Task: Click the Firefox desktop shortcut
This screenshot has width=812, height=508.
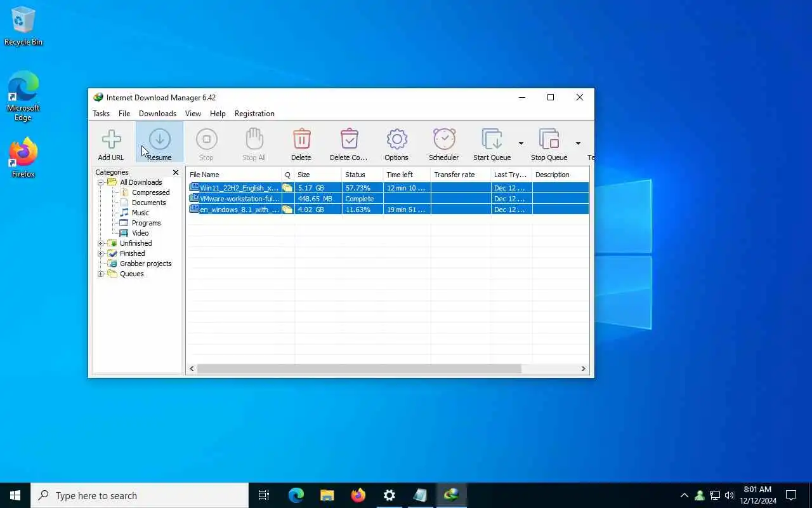Action: tap(23, 158)
